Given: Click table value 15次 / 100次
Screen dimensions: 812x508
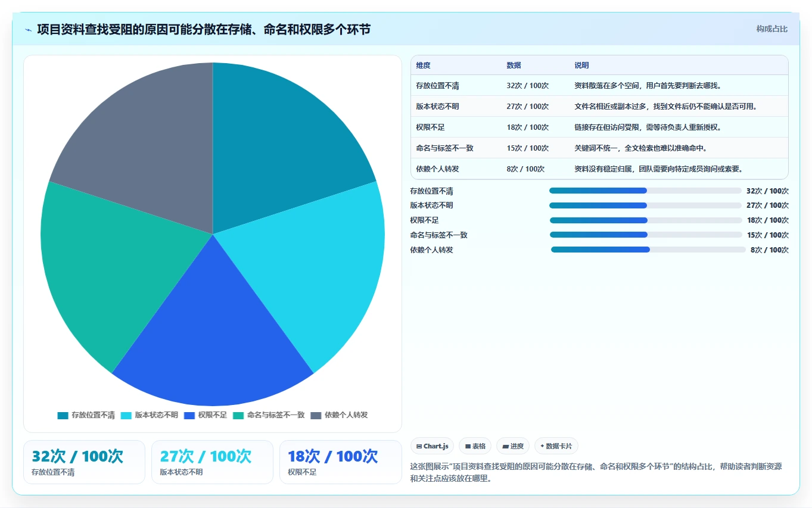Looking at the screenshot, I should pos(528,148).
